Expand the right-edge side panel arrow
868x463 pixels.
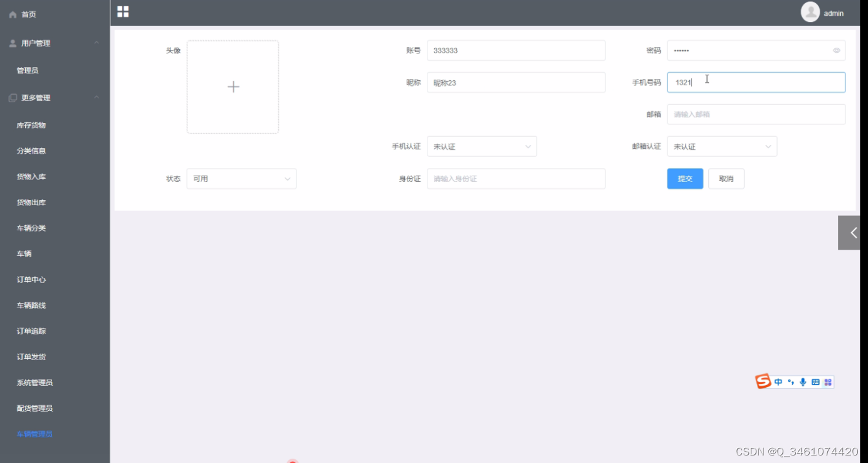[x=849, y=233]
